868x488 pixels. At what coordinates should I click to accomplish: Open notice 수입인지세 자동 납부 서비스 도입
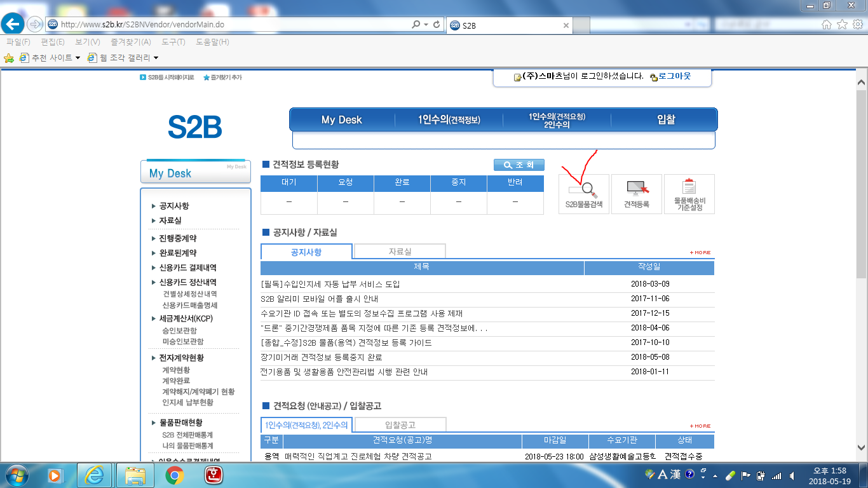[330, 284]
